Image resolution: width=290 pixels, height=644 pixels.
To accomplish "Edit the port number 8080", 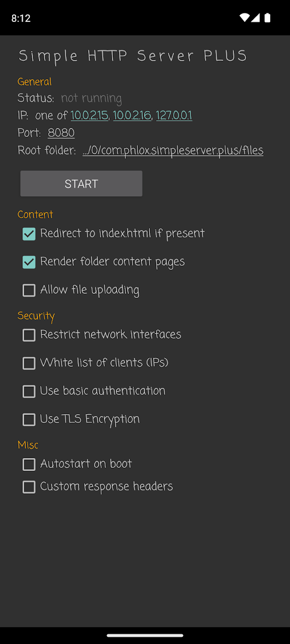I will click(x=61, y=133).
